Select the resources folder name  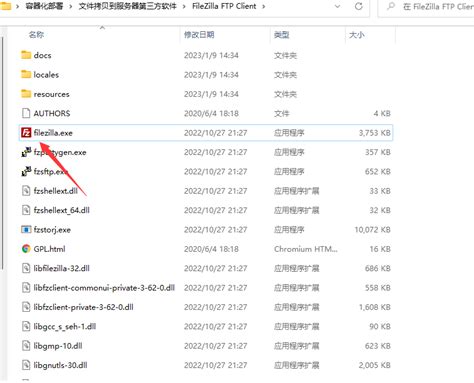(51, 94)
